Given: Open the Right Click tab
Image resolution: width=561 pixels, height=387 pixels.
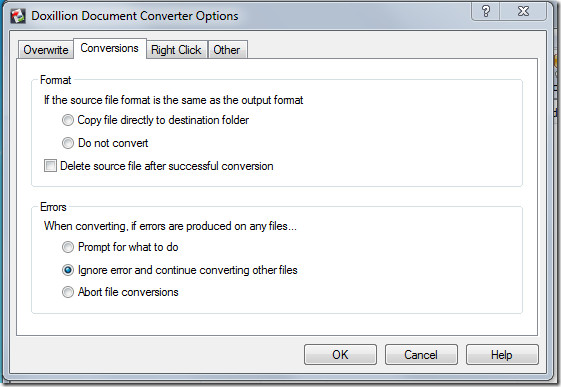Looking at the screenshot, I should [176, 50].
